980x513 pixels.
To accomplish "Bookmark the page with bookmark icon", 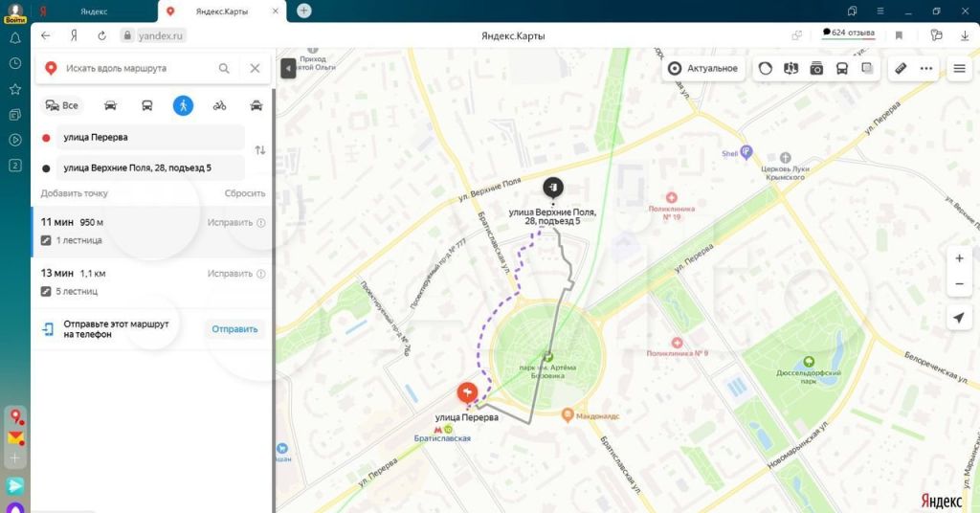I will (899, 35).
